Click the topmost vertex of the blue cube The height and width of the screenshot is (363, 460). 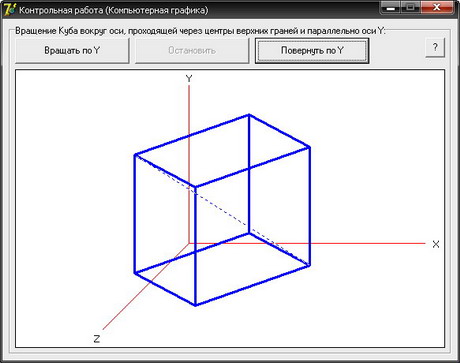pyautogui.click(x=249, y=115)
